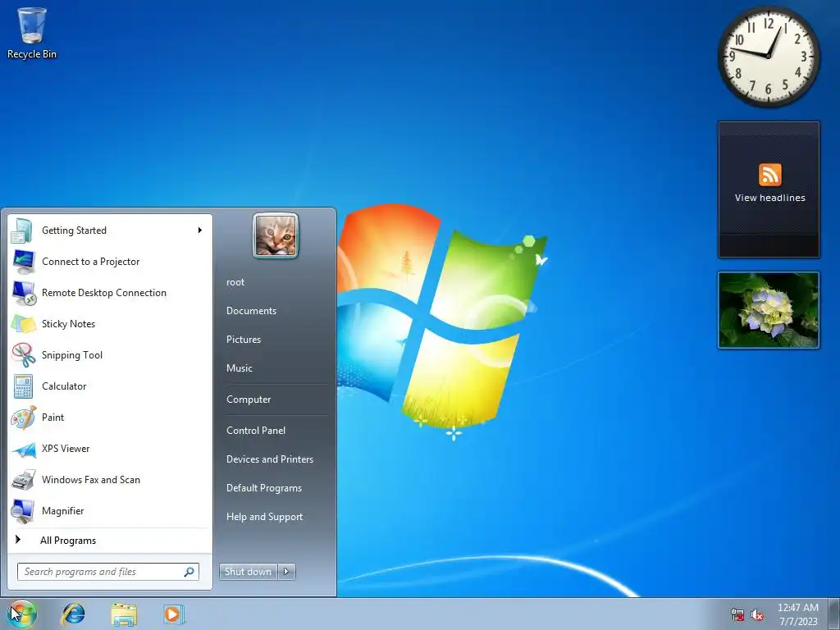
Task: Click the Sticky Notes icon
Action: 23,323
